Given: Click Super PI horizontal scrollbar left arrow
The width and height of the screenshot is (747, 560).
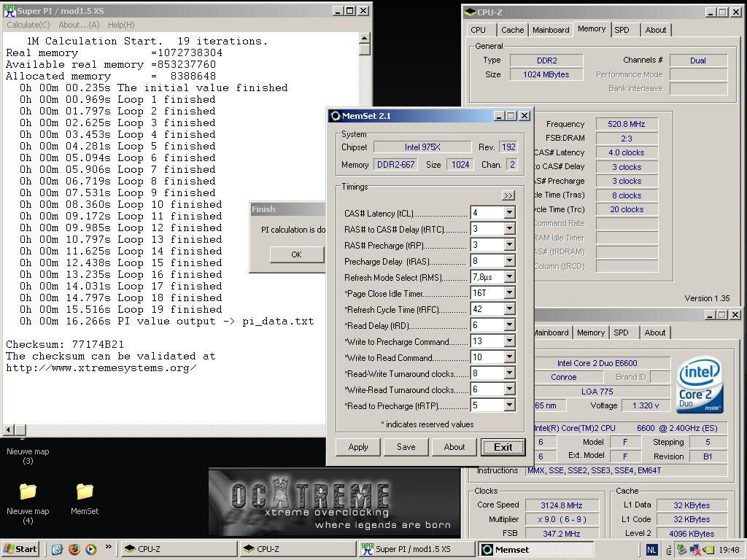Looking at the screenshot, I should click(8, 430).
